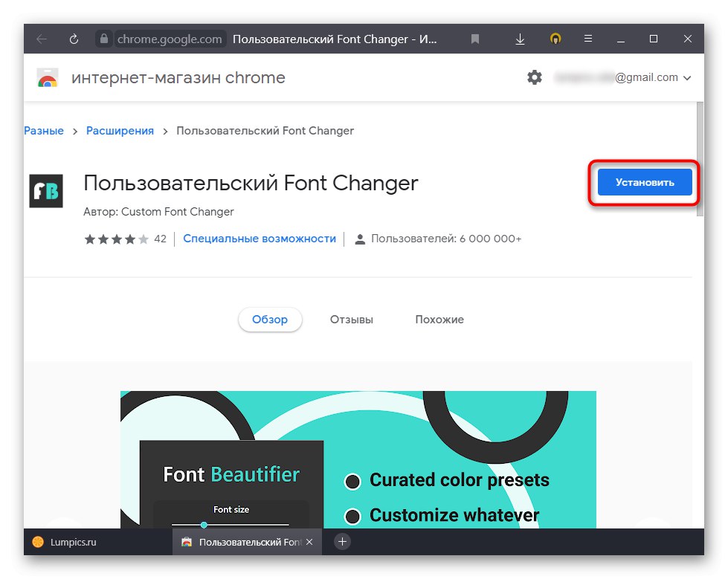
Task: Click the Chrome Web Store logo
Action: pyautogui.click(x=45, y=77)
